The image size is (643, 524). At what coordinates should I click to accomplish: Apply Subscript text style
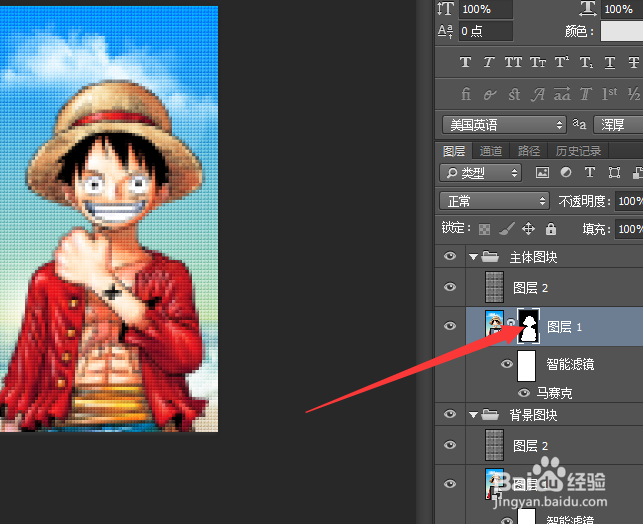click(x=586, y=62)
